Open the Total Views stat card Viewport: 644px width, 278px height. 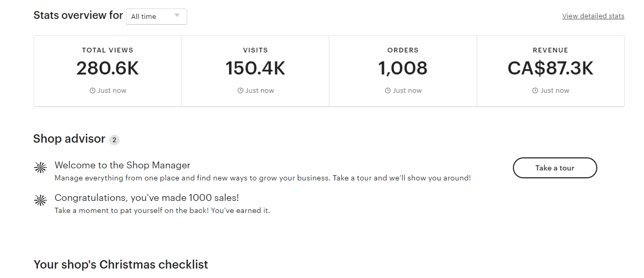point(108,71)
